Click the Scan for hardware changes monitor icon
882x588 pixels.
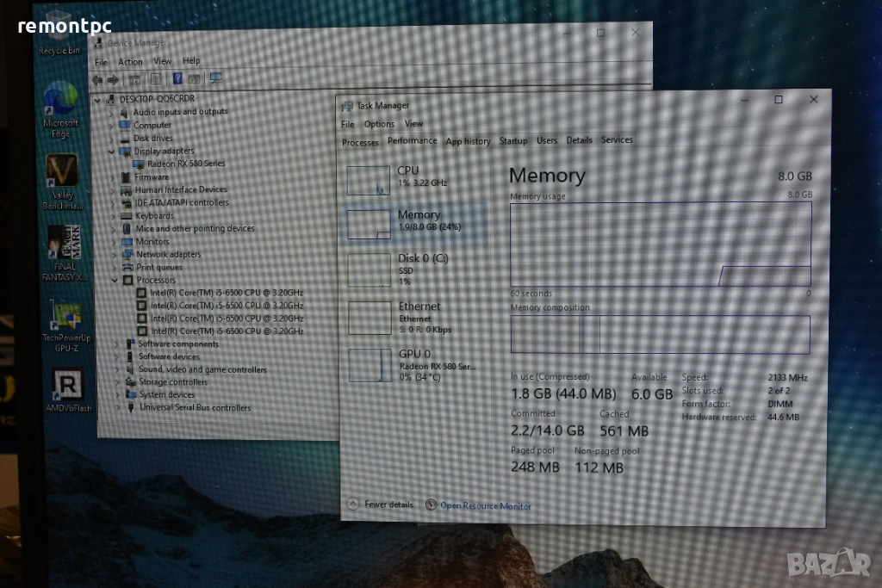(x=215, y=78)
